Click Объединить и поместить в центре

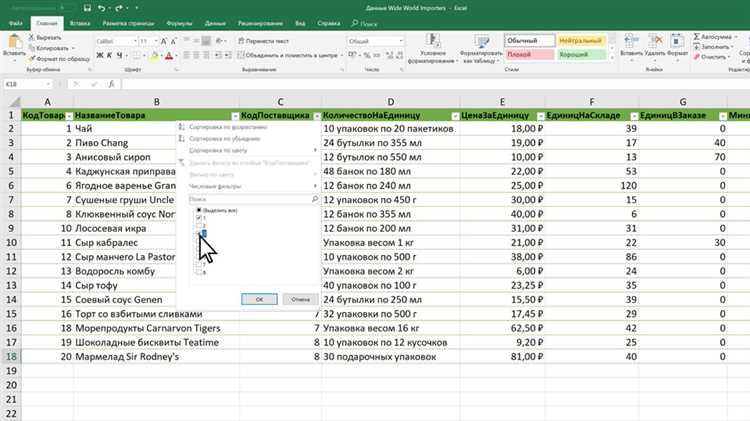(288, 55)
